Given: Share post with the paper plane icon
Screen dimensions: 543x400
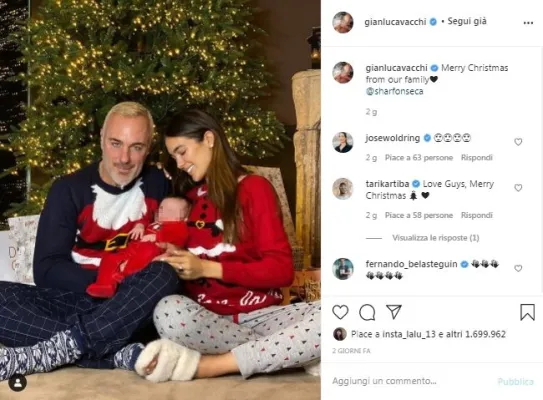Looking at the screenshot, I should tap(394, 312).
